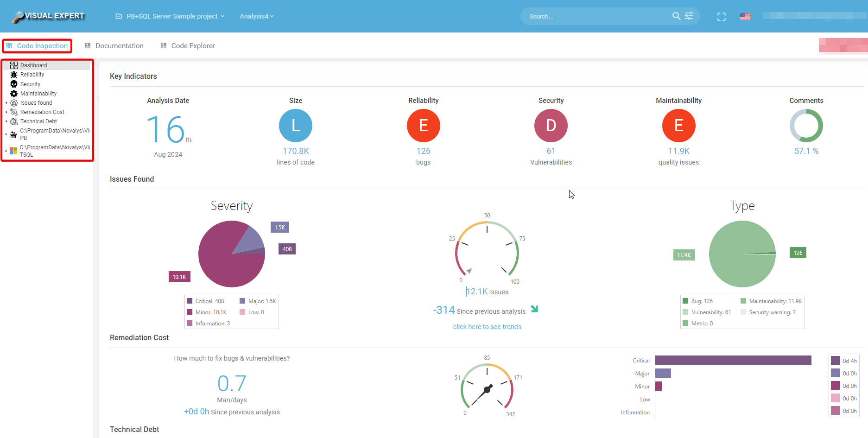
Task: Click the Visual Expert logo
Action: click(x=49, y=16)
